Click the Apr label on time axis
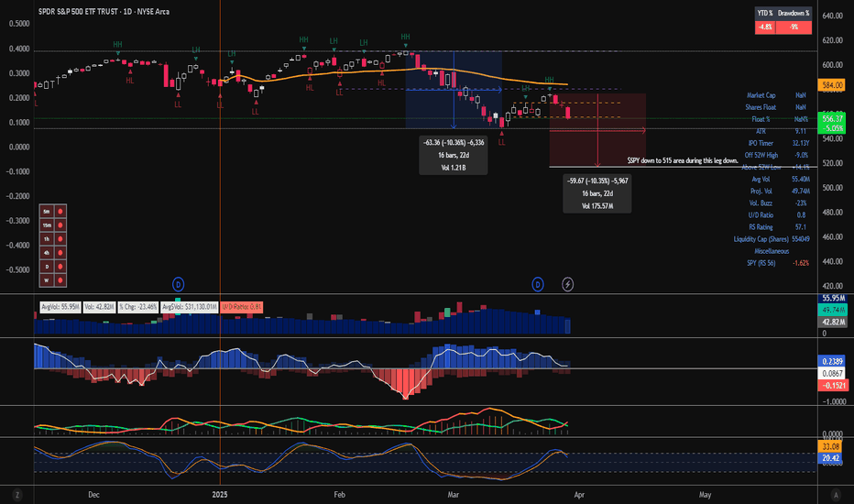Image resolution: width=854 pixels, height=504 pixels. [x=579, y=495]
